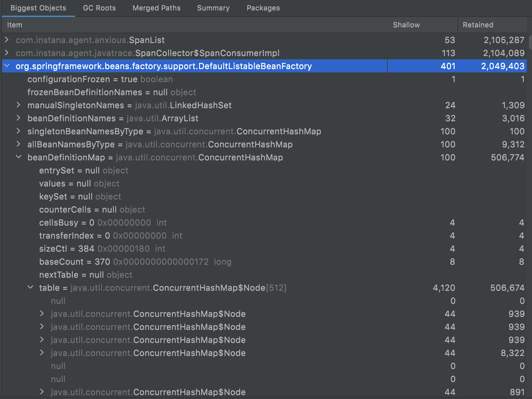Click the com.instana.agent.anxious.SpanList item
This screenshot has width=532, height=399.
tap(90, 40)
